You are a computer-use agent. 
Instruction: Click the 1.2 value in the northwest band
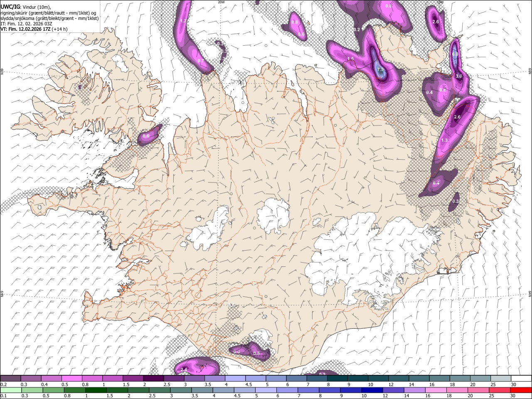pos(183,21)
